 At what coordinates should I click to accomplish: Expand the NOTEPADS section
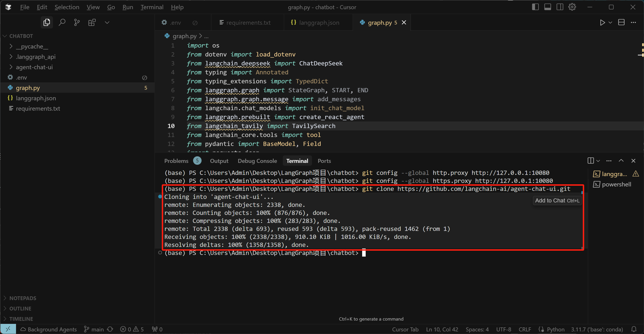[77, 298]
